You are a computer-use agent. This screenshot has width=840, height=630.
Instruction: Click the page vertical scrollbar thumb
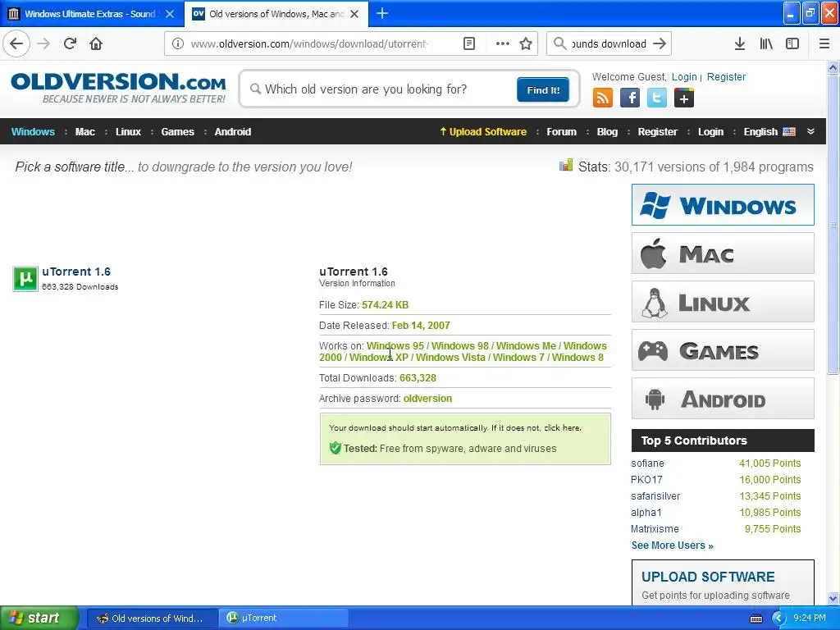(833, 224)
